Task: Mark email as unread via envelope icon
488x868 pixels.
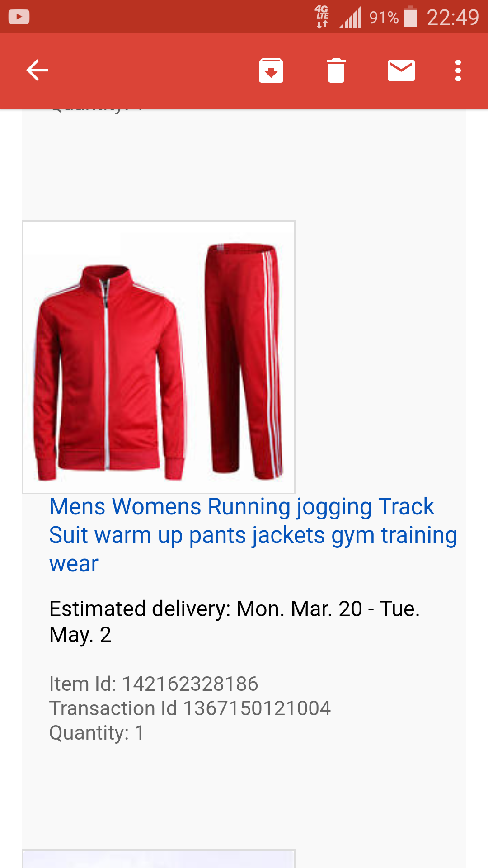Action: (x=401, y=71)
